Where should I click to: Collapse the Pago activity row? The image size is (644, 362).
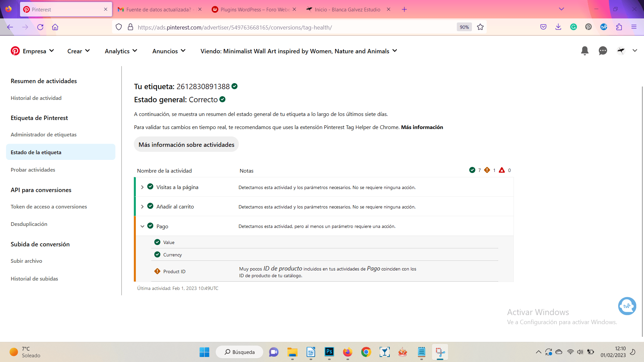(142, 226)
